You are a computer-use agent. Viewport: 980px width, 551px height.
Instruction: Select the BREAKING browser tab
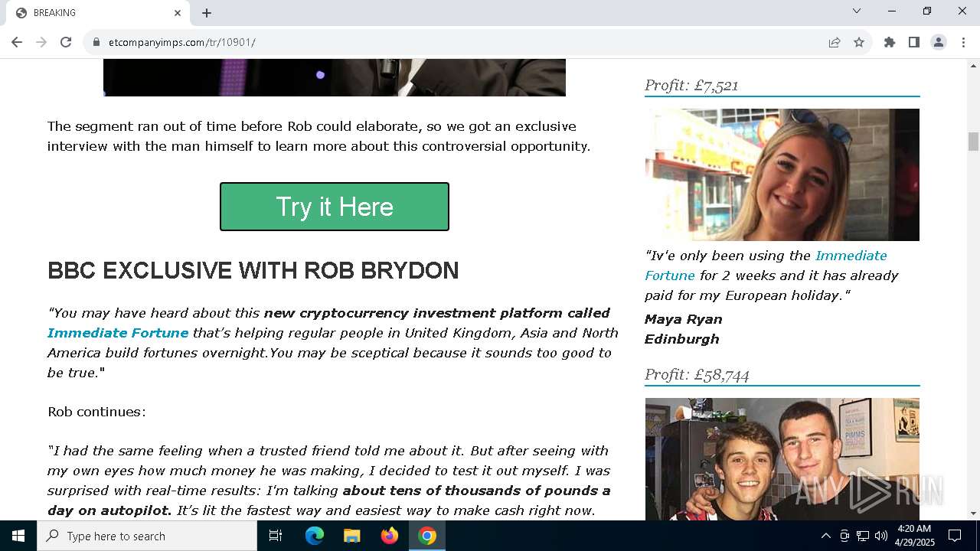[98, 13]
